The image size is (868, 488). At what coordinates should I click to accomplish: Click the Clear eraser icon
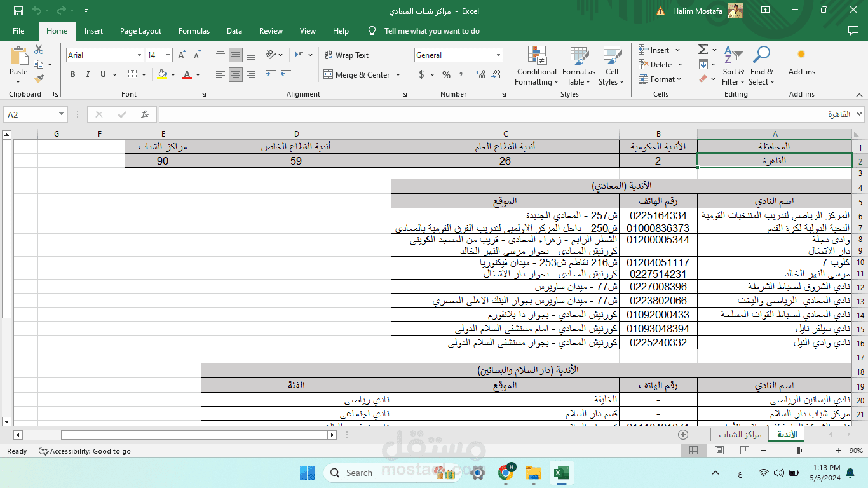703,79
